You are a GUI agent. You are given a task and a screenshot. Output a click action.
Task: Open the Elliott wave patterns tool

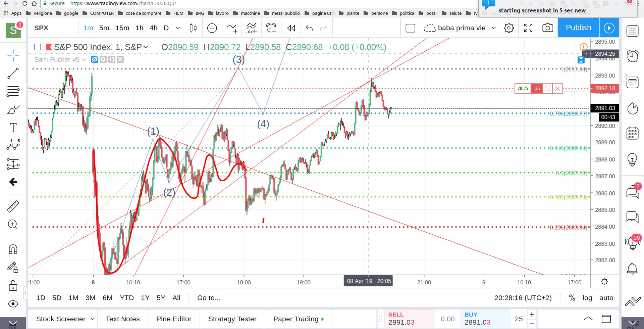coord(13,145)
